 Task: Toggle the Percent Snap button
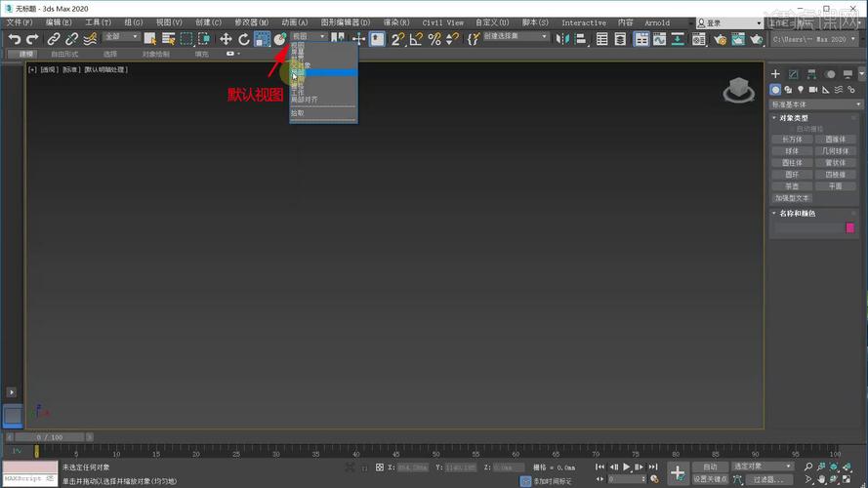point(434,39)
